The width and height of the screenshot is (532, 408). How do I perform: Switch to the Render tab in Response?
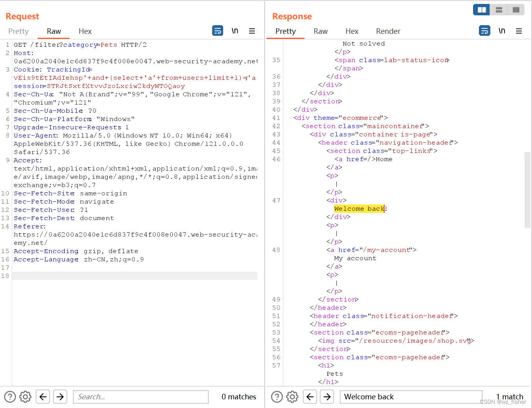pyautogui.click(x=388, y=31)
